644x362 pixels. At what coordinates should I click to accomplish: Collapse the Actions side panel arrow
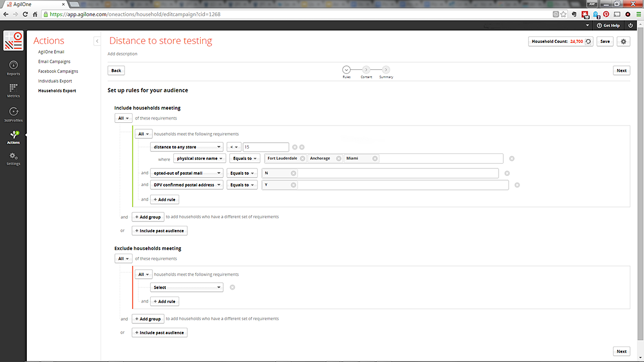(x=97, y=41)
